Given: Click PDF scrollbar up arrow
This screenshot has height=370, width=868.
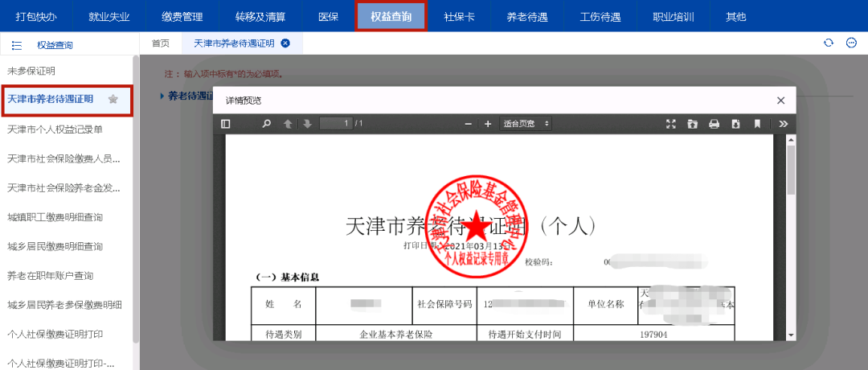Looking at the screenshot, I should click(791, 139).
